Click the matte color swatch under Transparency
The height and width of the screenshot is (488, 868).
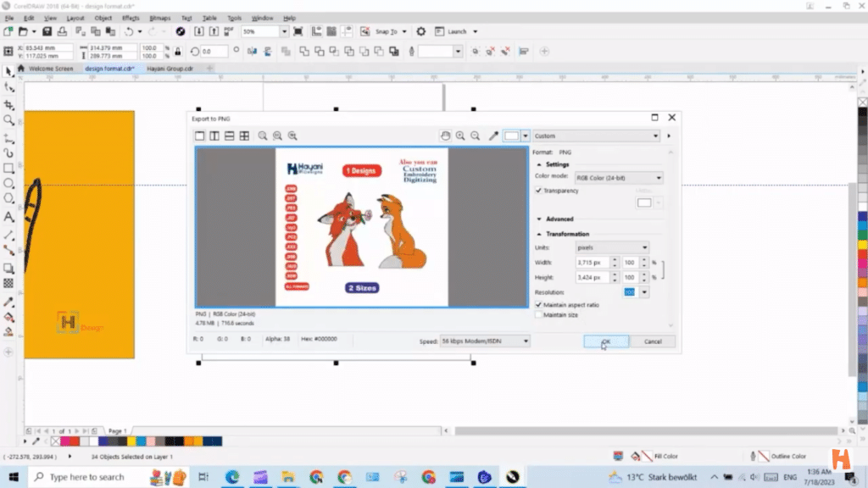tap(644, 202)
